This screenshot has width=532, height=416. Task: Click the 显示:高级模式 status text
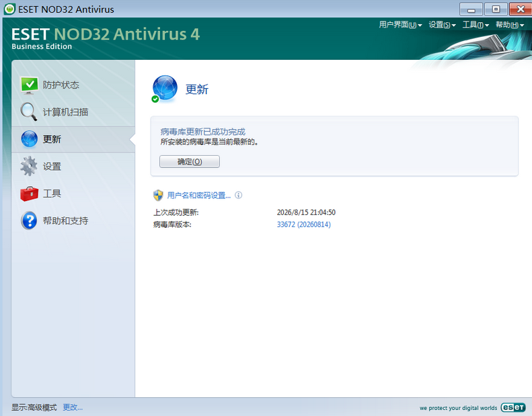pos(34,407)
